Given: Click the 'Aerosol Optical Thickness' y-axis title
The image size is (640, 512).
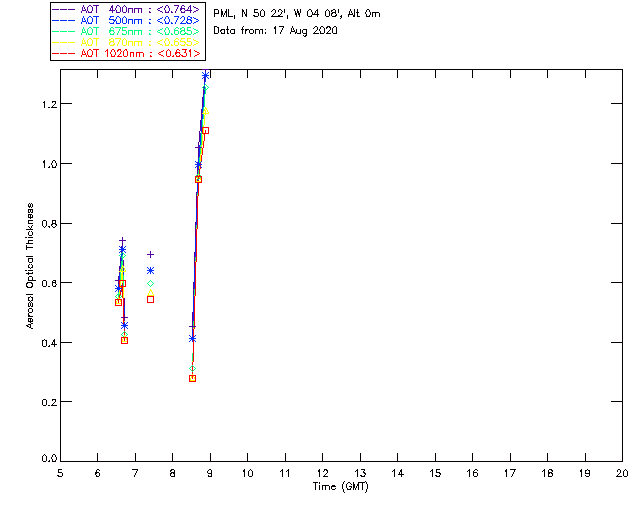Looking at the screenshot, I should click(x=30, y=266).
